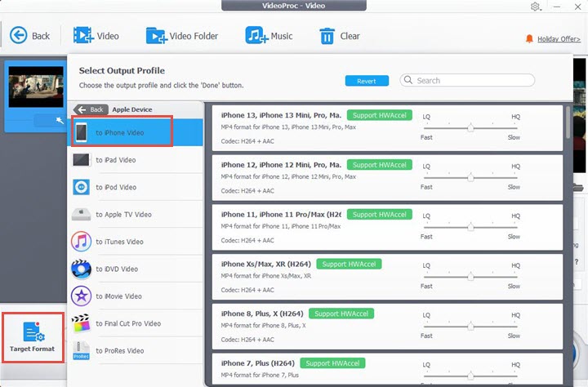Add music via Music icon

(x=256, y=36)
